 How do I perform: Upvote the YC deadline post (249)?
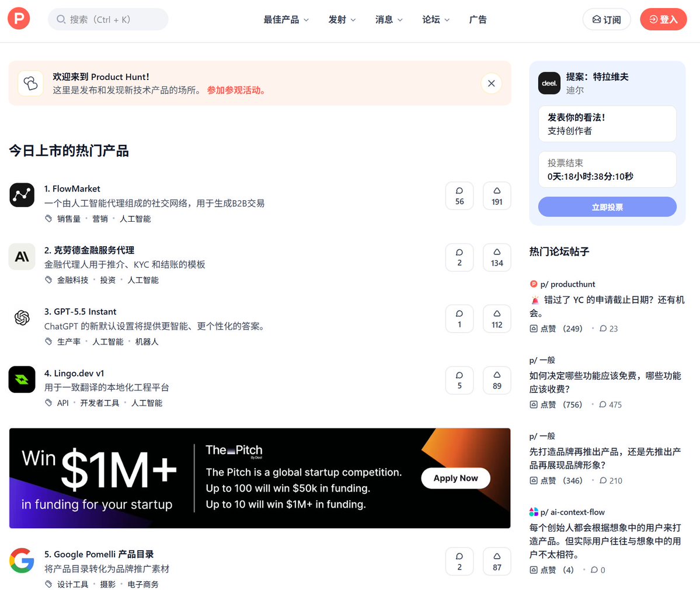pos(556,329)
